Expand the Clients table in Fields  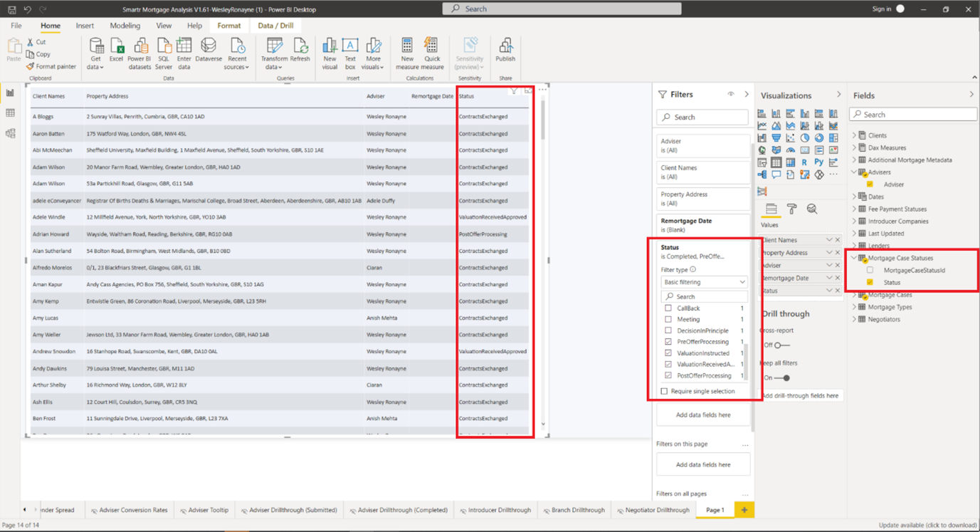855,135
